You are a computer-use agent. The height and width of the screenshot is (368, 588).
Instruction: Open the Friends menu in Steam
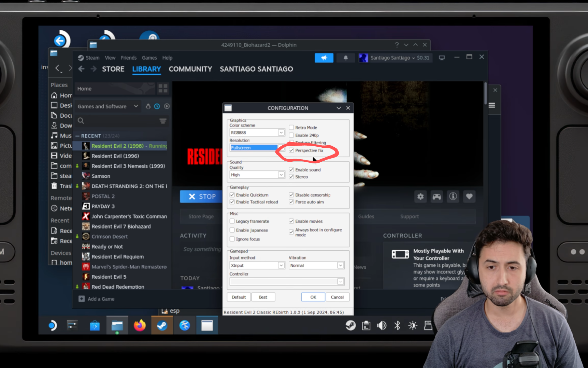129,58
